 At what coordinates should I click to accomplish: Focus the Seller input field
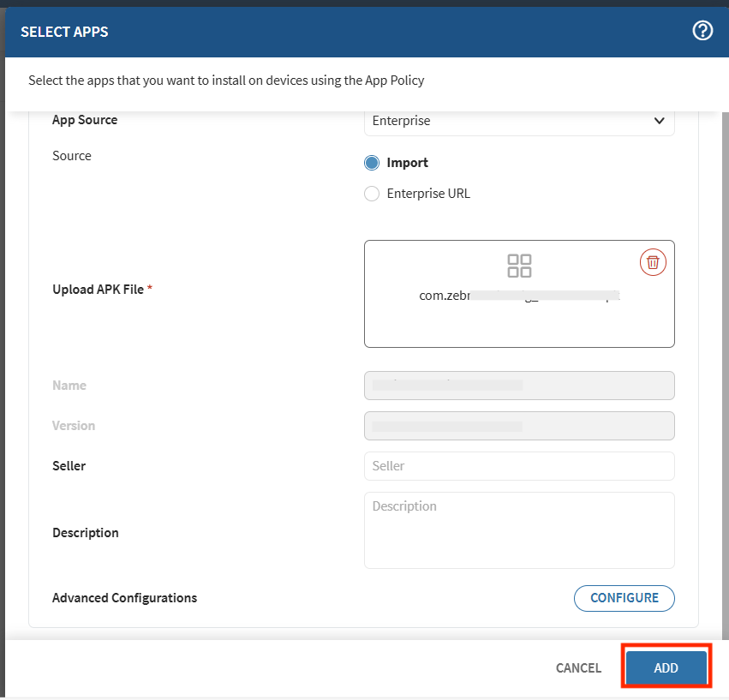click(x=518, y=466)
